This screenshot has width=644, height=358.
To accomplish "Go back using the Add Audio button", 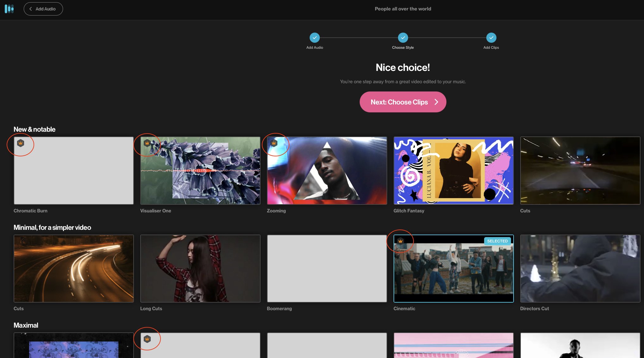I will click(x=43, y=9).
